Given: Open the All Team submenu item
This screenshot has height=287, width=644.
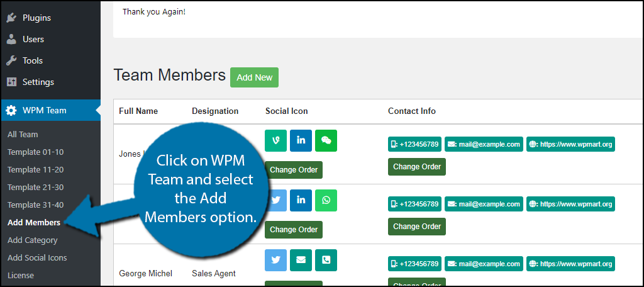Looking at the screenshot, I should click(23, 135).
